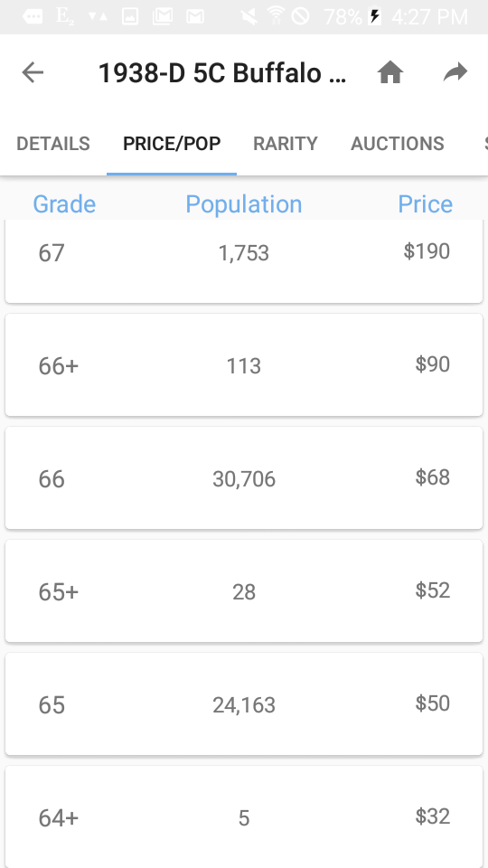The height and width of the screenshot is (868, 488).
Task: Open the mail notification icon in status bar
Action: coord(195,16)
